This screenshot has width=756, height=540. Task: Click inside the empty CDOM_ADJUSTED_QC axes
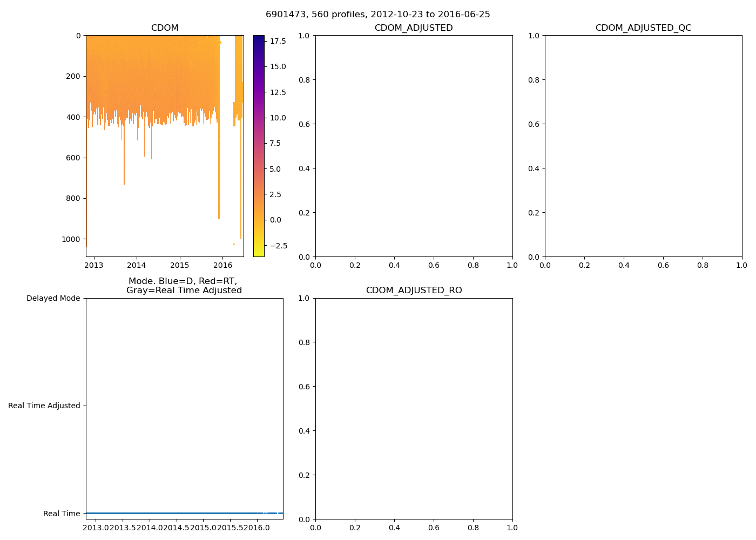(643, 146)
